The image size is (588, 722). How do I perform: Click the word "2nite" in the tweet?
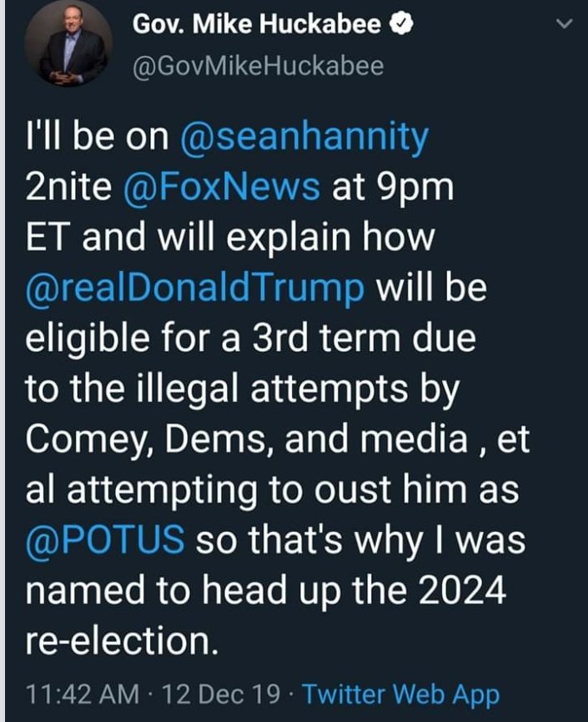[69, 187]
